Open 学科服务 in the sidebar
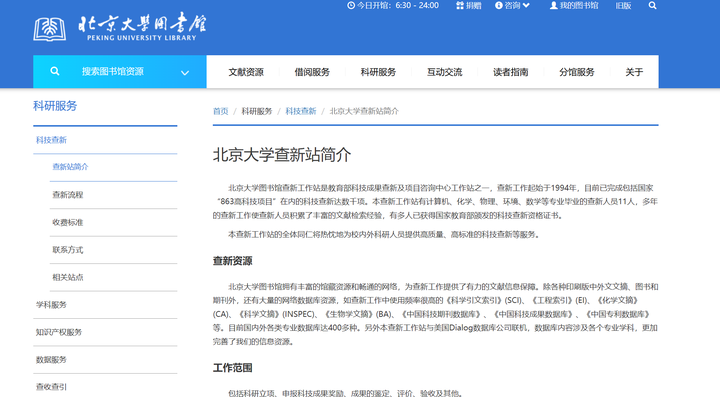The image size is (720, 397). tap(51, 305)
